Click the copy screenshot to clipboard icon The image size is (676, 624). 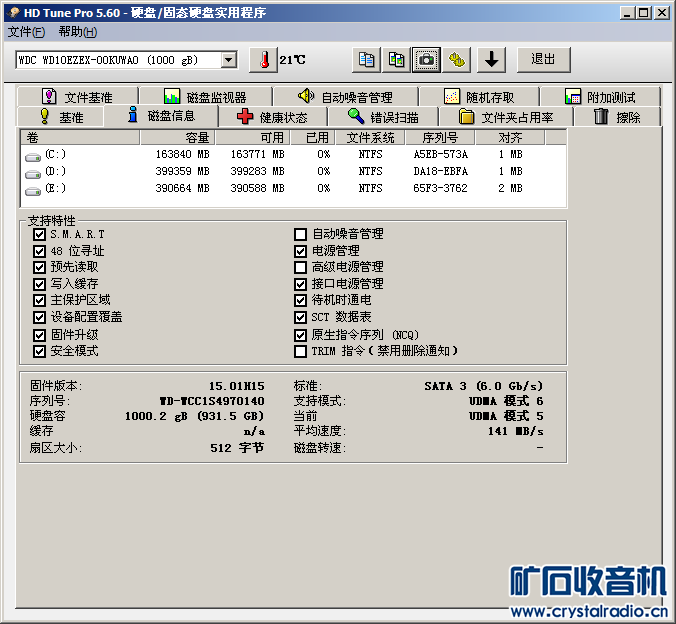396,60
